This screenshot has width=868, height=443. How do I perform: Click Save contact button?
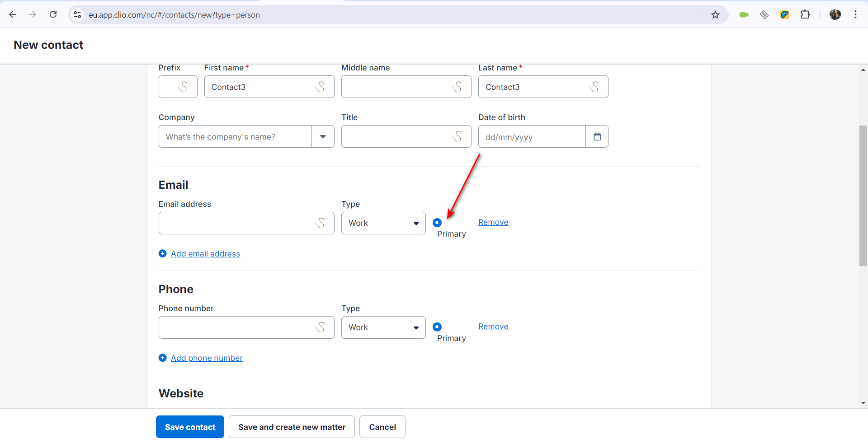(190, 427)
